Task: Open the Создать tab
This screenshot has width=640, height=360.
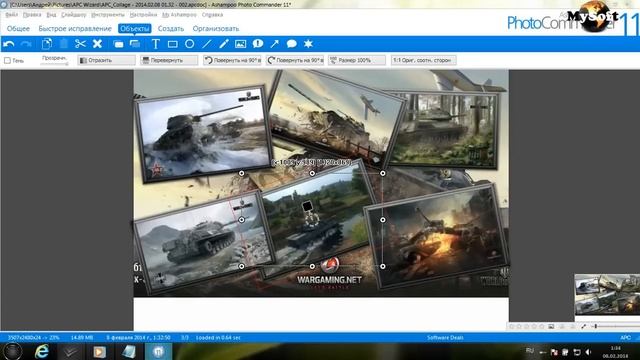Action: point(171,29)
